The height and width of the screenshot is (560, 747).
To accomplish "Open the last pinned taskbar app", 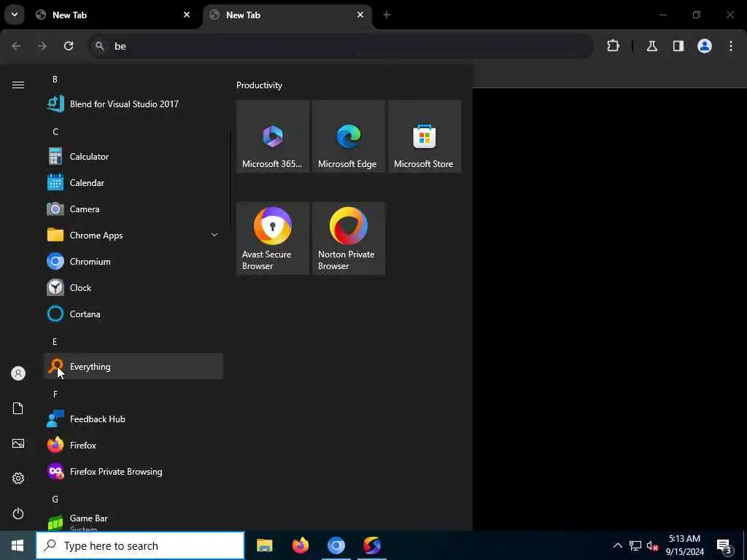I will click(x=371, y=545).
